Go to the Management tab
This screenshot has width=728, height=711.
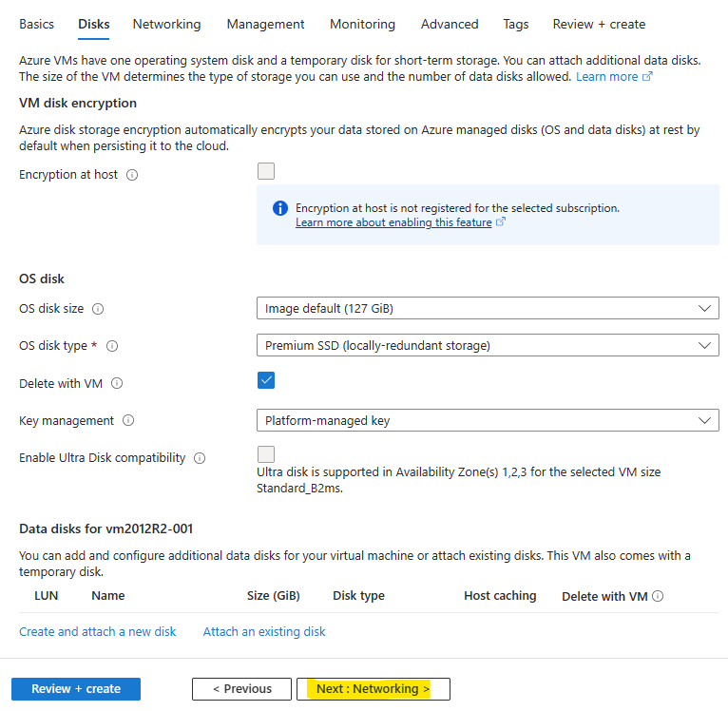pyautogui.click(x=265, y=24)
